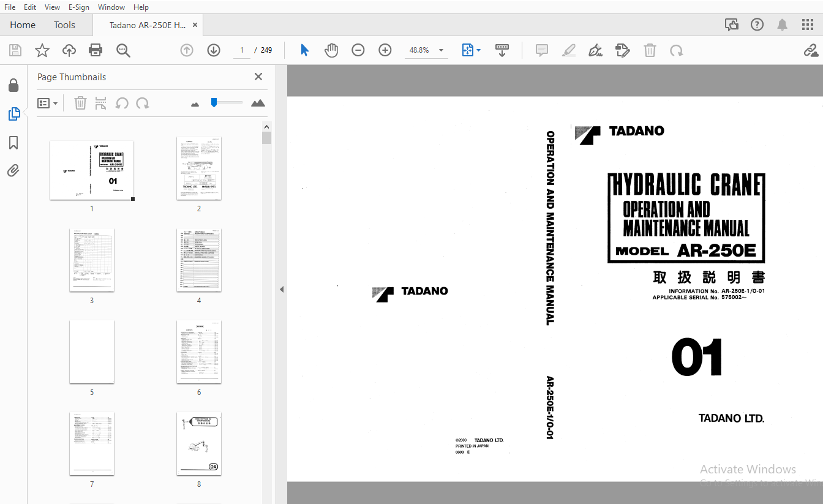Open the stamp tool icon
The width and height of the screenshot is (823, 504).
tap(623, 50)
